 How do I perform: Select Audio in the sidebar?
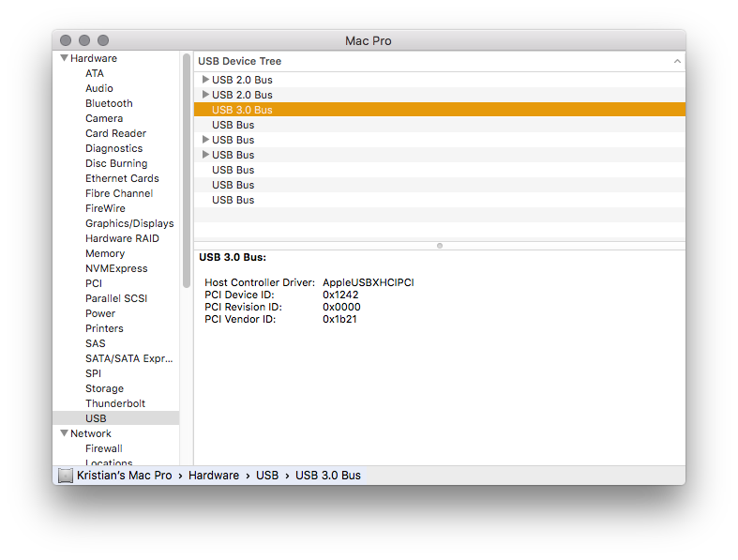(x=98, y=88)
